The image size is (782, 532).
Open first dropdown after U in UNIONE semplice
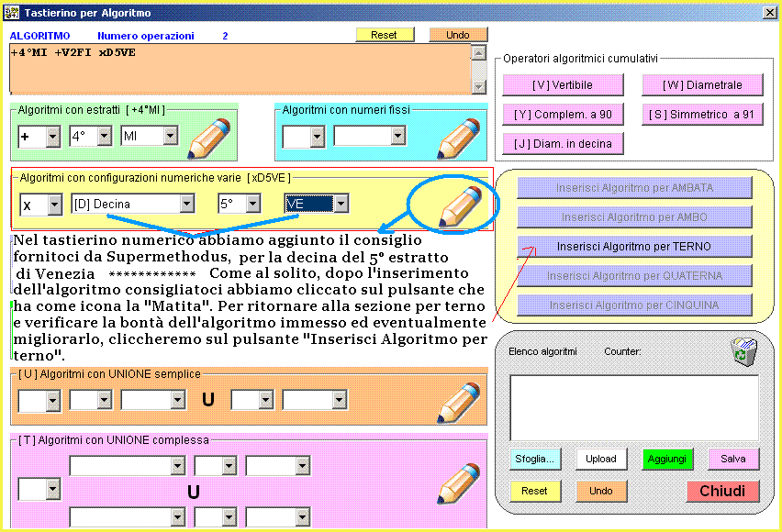point(265,400)
